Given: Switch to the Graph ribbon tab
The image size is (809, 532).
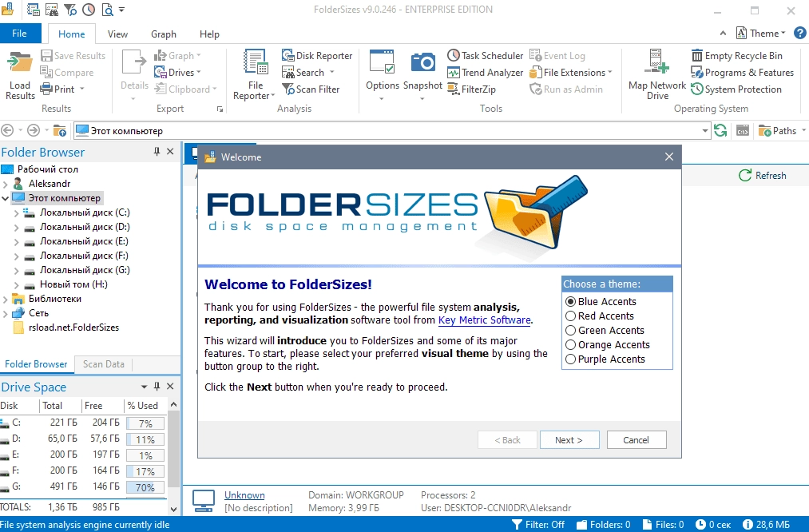Looking at the screenshot, I should pyautogui.click(x=164, y=34).
